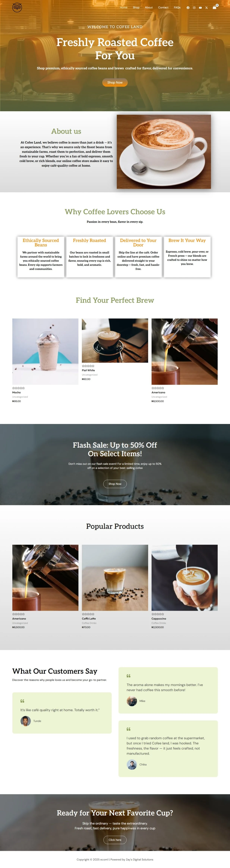Image resolution: width=230 pixels, height=868 pixels.
Task: Go to the Shop menu item
Action: [x=136, y=7]
